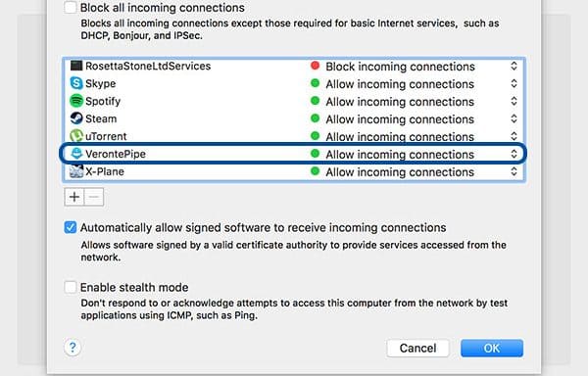The height and width of the screenshot is (376, 588).
Task: Confirm with the OK button
Action: (x=492, y=348)
